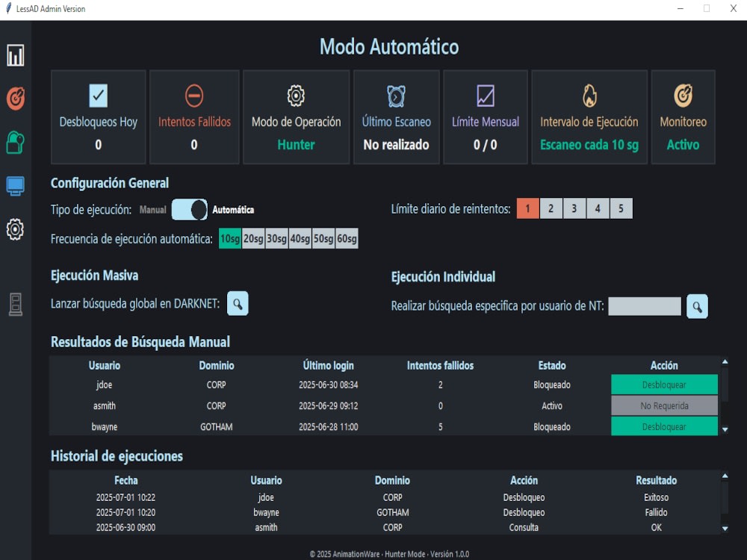This screenshot has height=560, width=747.
Task: Select 10sg execution frequency
Action: tap(229, 239)
